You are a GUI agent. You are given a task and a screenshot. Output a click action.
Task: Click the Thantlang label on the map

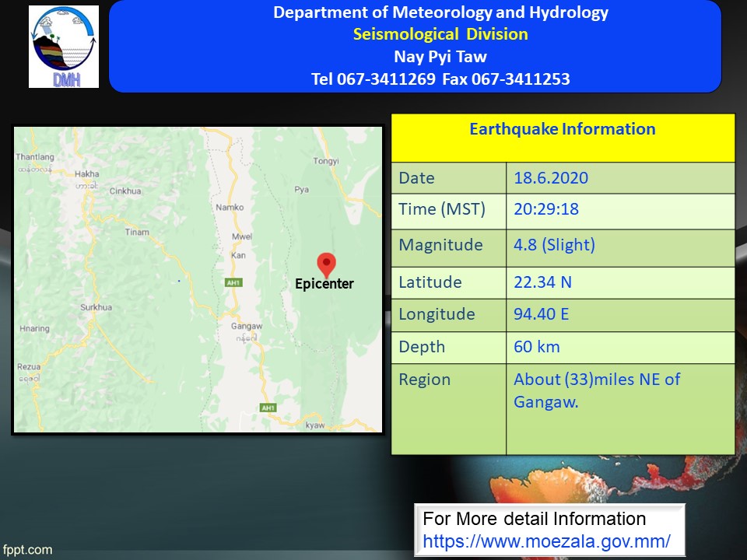[x=35, y=157]
